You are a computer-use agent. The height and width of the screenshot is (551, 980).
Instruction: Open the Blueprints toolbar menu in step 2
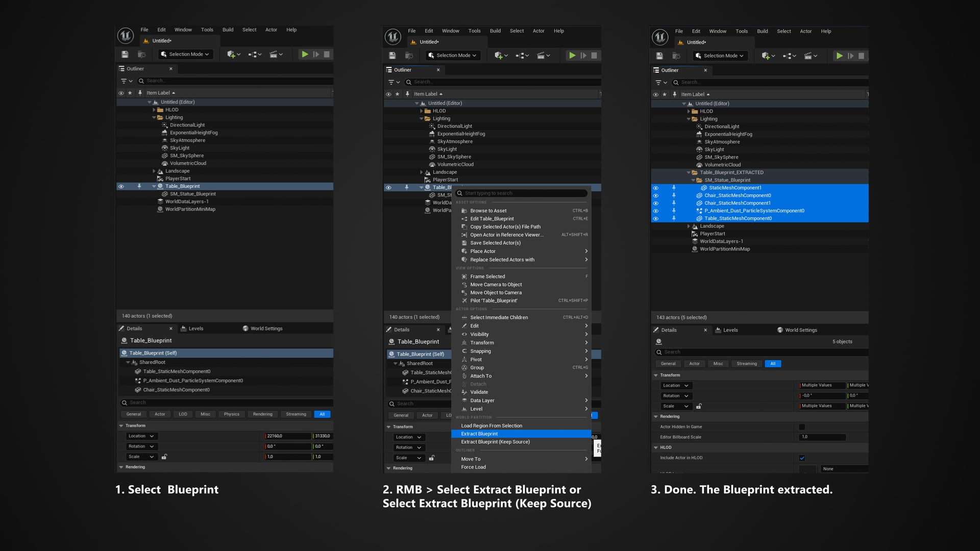coord(522,56)
